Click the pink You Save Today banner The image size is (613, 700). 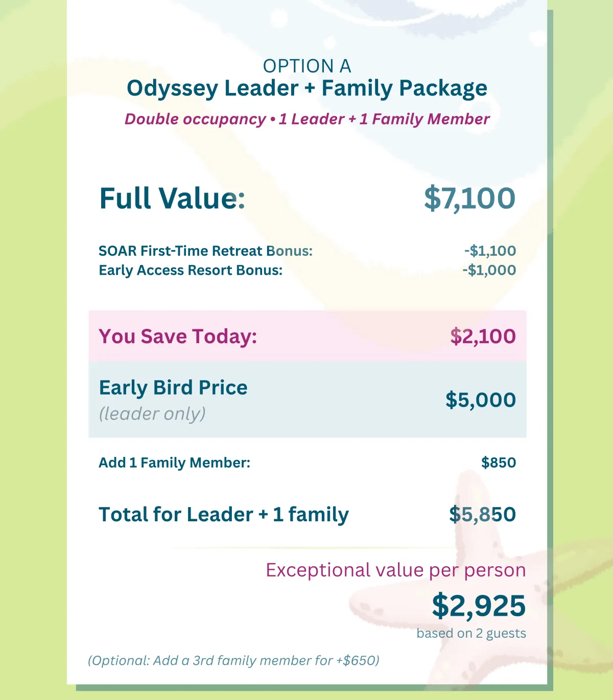point(308,335)
